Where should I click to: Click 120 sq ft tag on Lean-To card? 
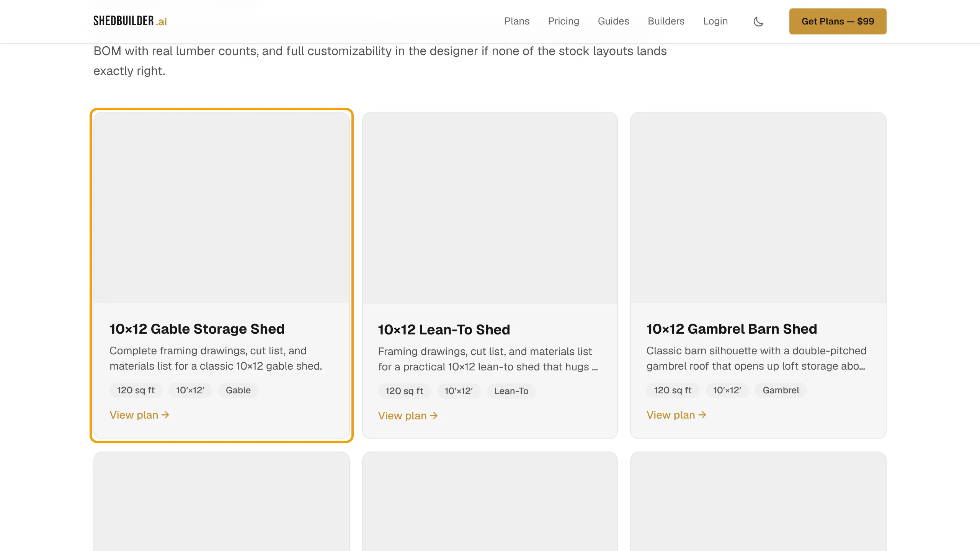point(404,391)
